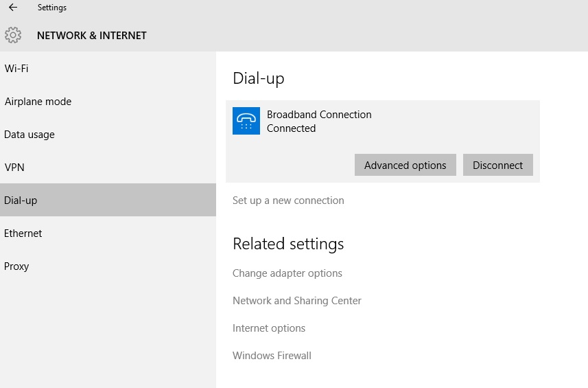This screenshot has width=588, height=388.
Task: Click the Connected status text
Action: pyautogui.click(x=292, y=128)
